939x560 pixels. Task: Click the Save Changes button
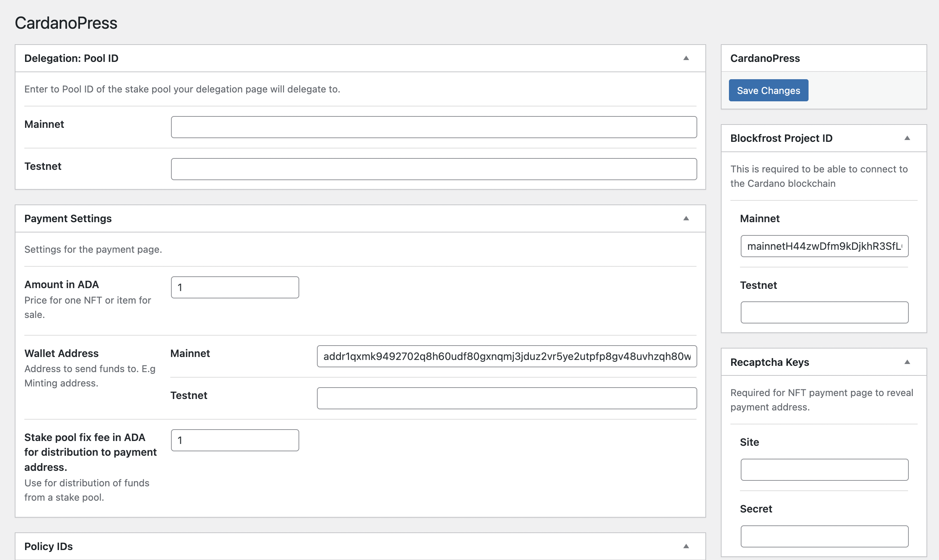coord(768,90)
